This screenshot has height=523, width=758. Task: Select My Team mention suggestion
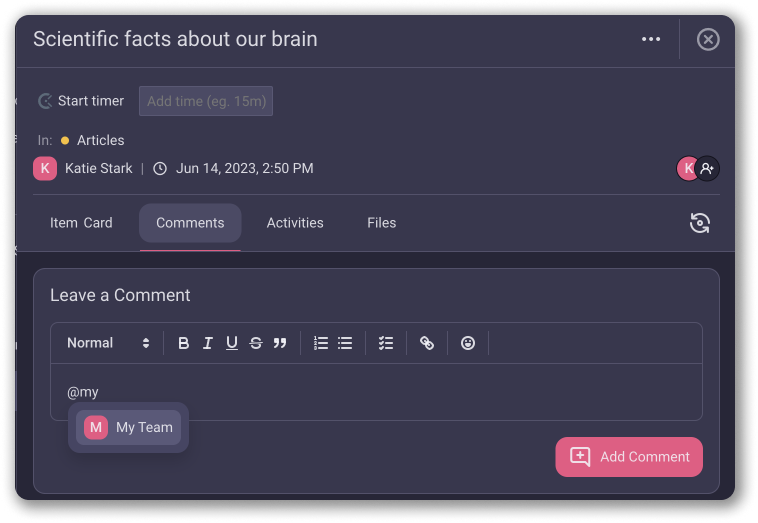129,427
